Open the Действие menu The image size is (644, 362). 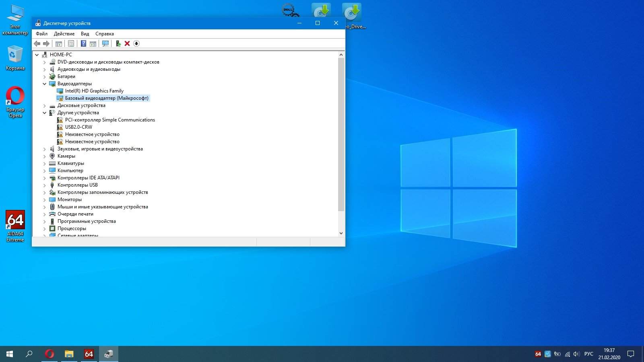click(x=64, y=34)
